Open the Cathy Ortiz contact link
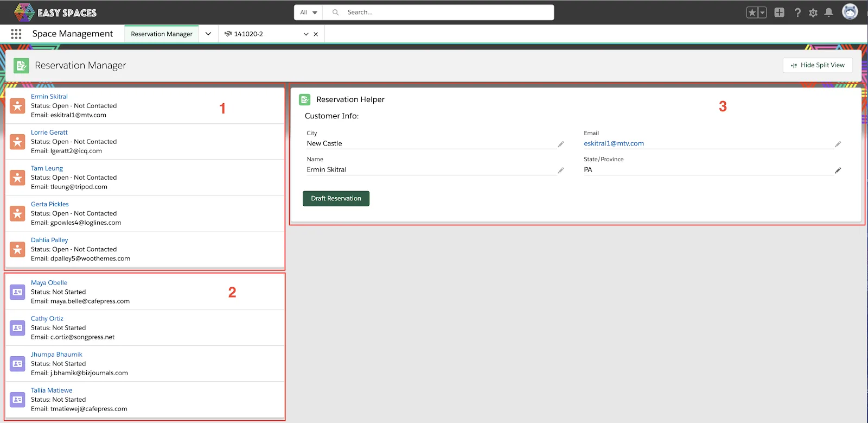 [x=47, y=319]
